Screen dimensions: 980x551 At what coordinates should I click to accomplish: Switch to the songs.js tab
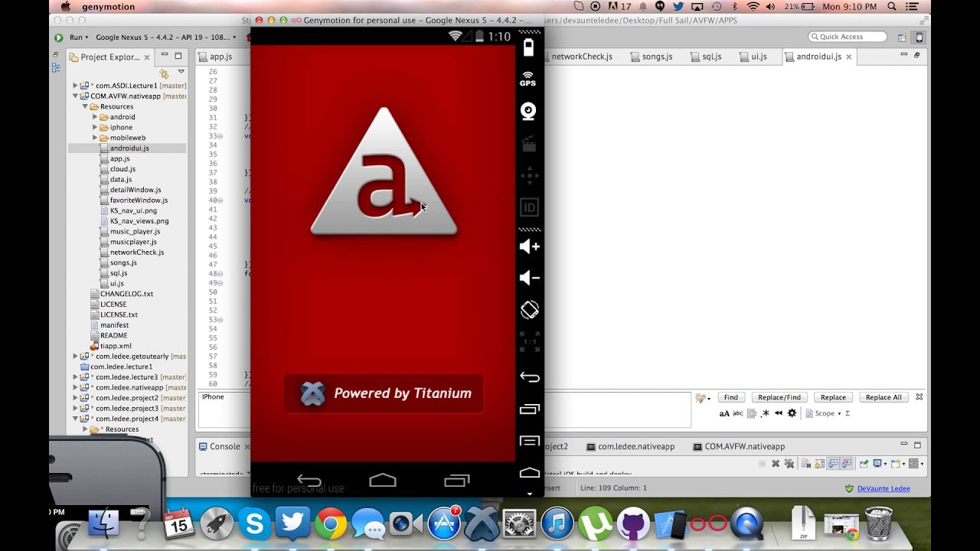tap(651, 57)
